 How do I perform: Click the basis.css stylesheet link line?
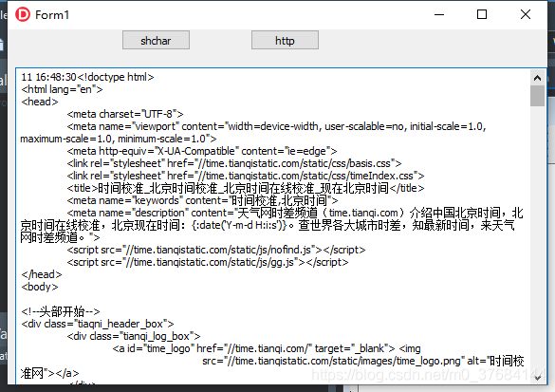tap(234, 163)
